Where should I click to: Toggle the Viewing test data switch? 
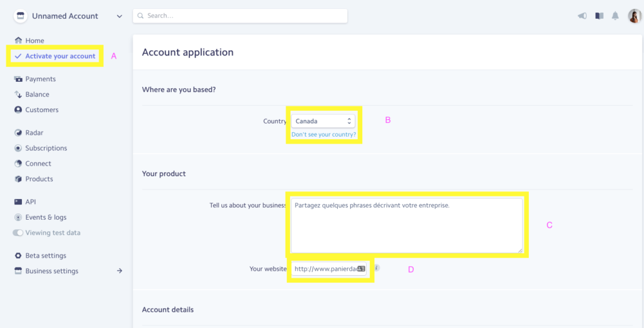pos(18,233)
